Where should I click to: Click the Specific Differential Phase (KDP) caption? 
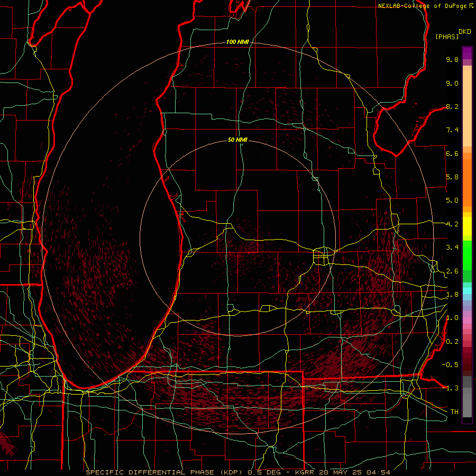pyautogui.click(x=165, y=472)
